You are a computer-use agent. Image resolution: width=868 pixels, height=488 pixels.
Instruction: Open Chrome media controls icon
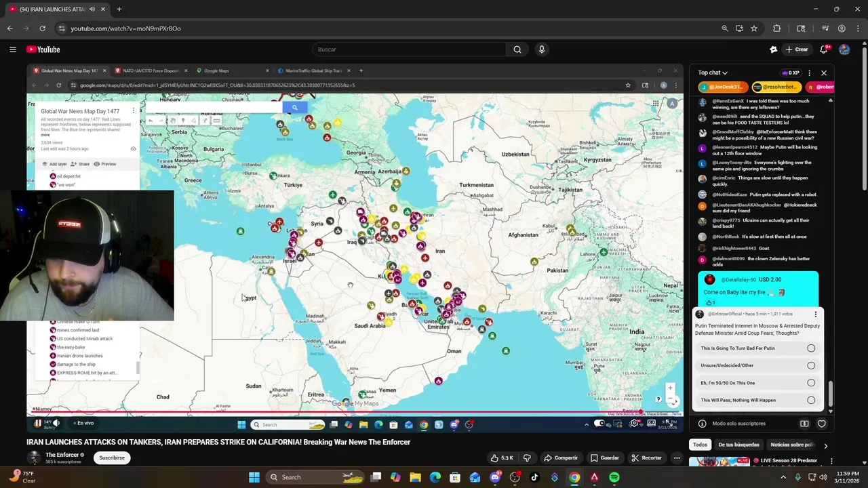pos(825,28)
